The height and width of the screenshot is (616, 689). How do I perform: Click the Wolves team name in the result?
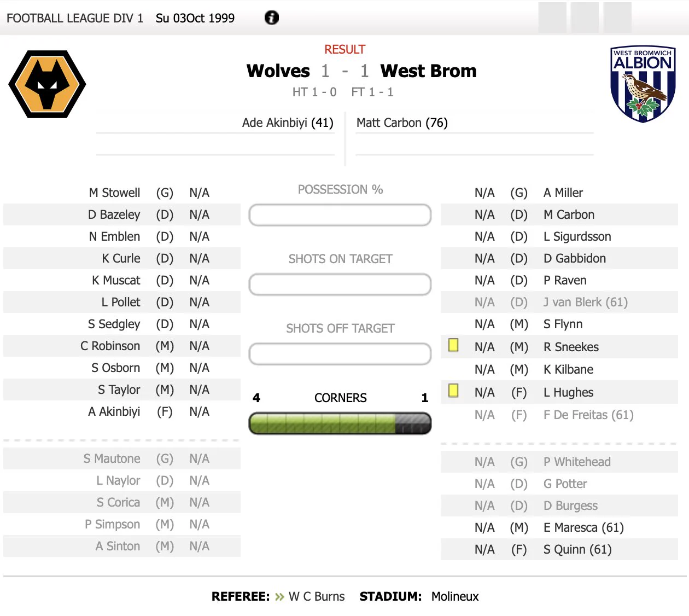point(278,71)
